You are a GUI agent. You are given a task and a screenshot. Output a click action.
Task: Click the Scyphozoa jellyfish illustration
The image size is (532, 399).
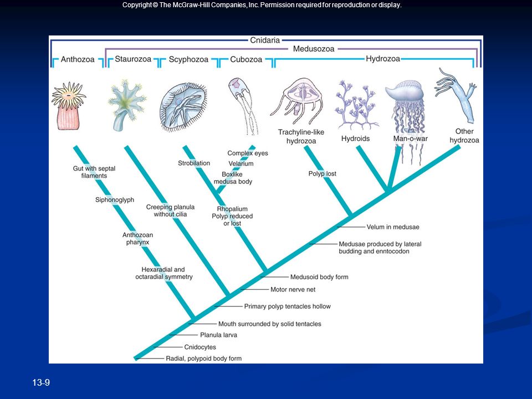pos(183,107)
